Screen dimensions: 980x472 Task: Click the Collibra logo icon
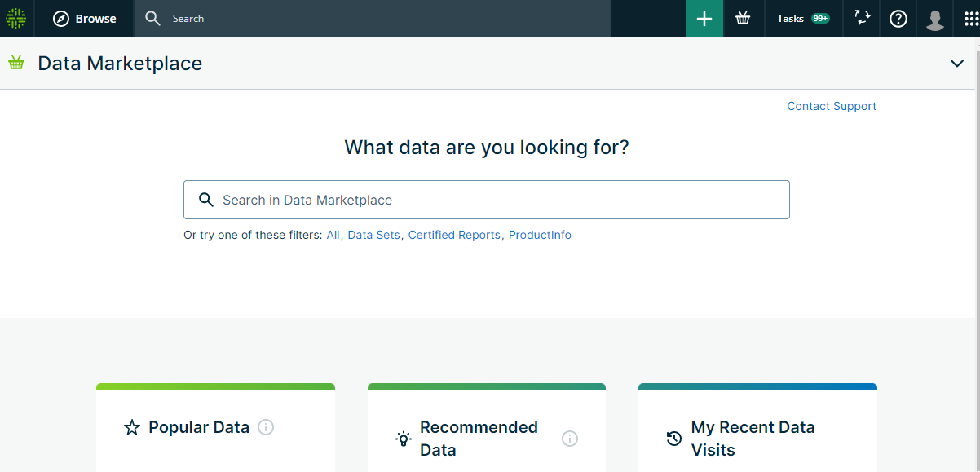16,18
